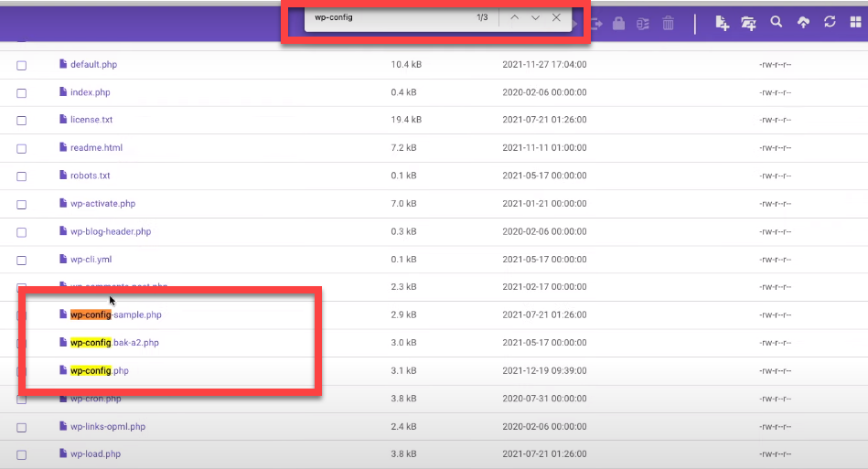The image size is (868, 469).
Task: Open the wp-config.php file name
Action: click(100, 370)
